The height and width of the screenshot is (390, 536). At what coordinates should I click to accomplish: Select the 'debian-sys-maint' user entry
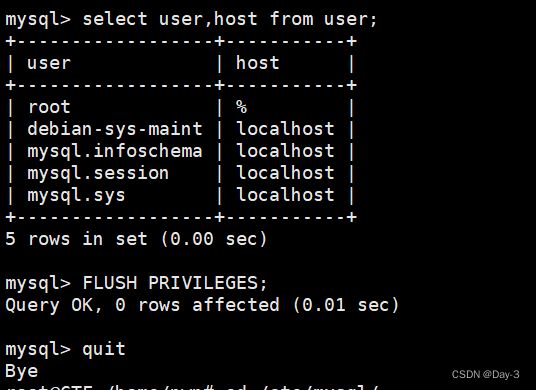click(x=115, y=129)
